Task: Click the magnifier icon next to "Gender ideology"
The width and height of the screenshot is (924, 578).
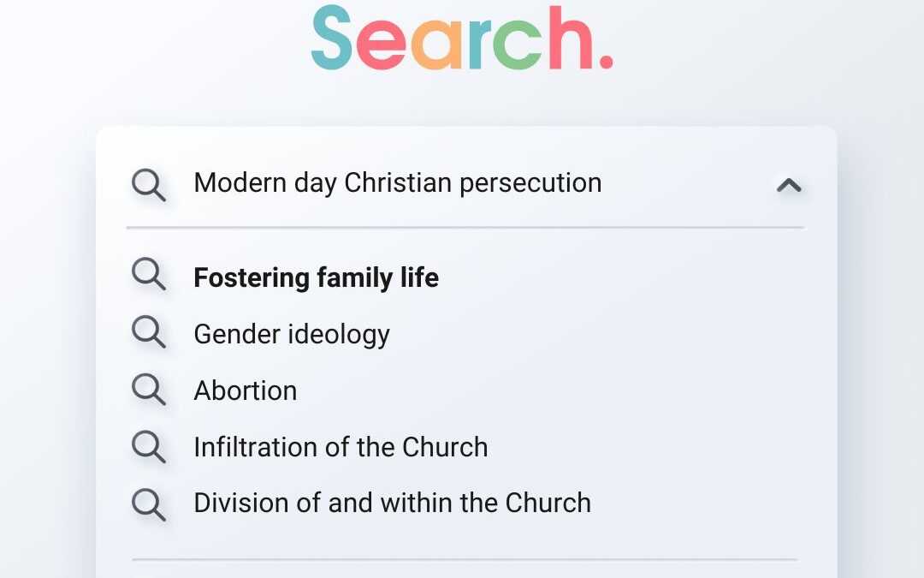Action: [150, 333]
